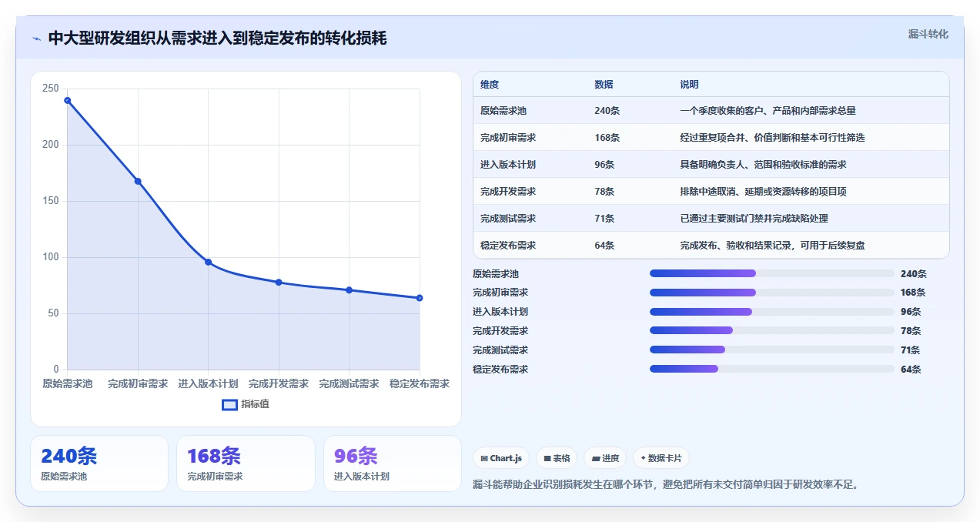Click the 64条 value in the table
This screenshot has height=522, width=980.
click(x=604, y=246)
